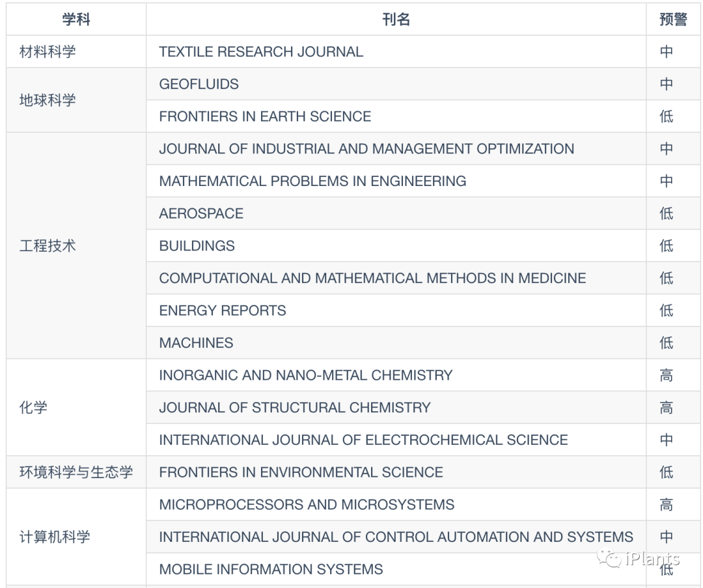703x588 pixels.
Task: Click the WeChat logo in the iPlants watermark
Action: coord(610,559)
